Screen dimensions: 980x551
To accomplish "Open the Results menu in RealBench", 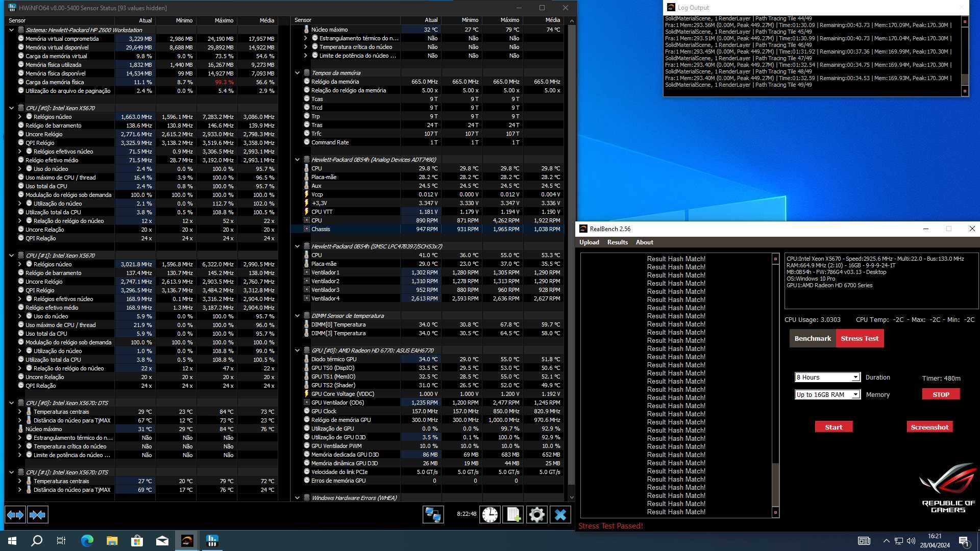I will [617, 242].
